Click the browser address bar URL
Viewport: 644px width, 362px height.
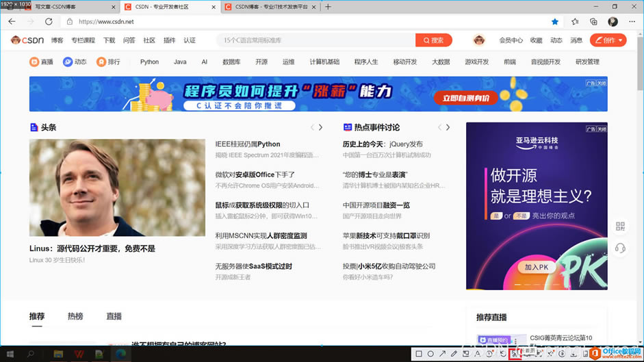(x=106, y=21)
